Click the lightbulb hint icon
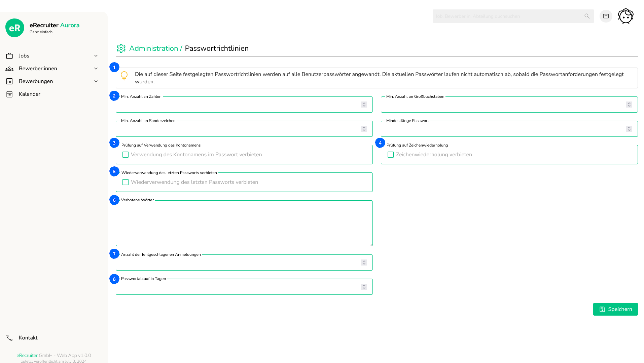 [124, 76]
